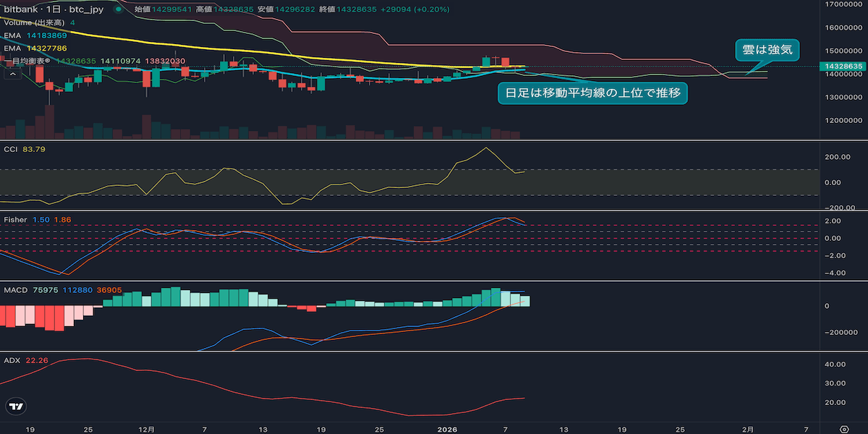
Task: Click the TradingView logo icon
Action: [17, 407]
